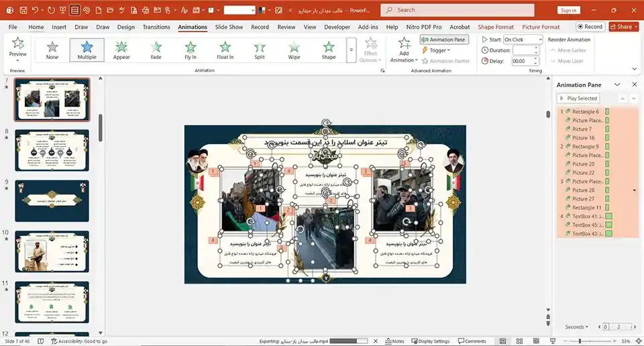Click zoom out minus button
Screen dimensions: 644x346
coord(565,341)
